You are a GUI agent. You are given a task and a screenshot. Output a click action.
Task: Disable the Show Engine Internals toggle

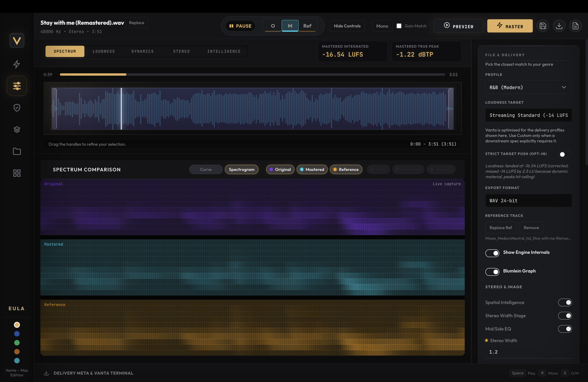tap(492, 253)
